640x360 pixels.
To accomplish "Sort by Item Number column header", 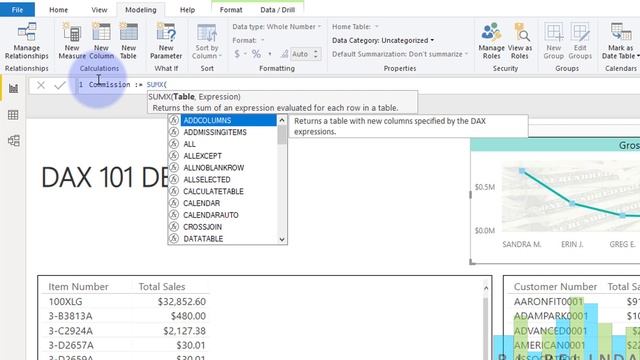I will (x=78, y=287).
